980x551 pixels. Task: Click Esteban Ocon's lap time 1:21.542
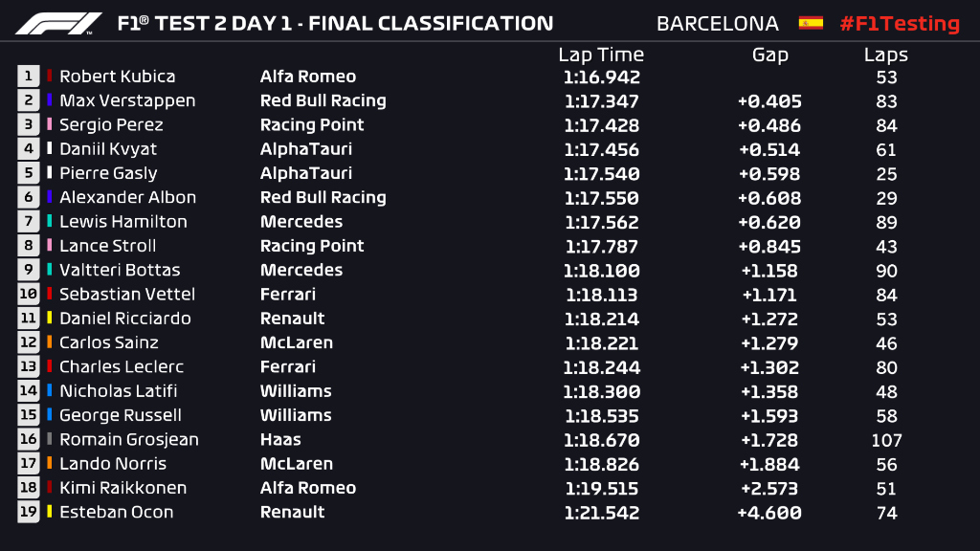point(601,513)
